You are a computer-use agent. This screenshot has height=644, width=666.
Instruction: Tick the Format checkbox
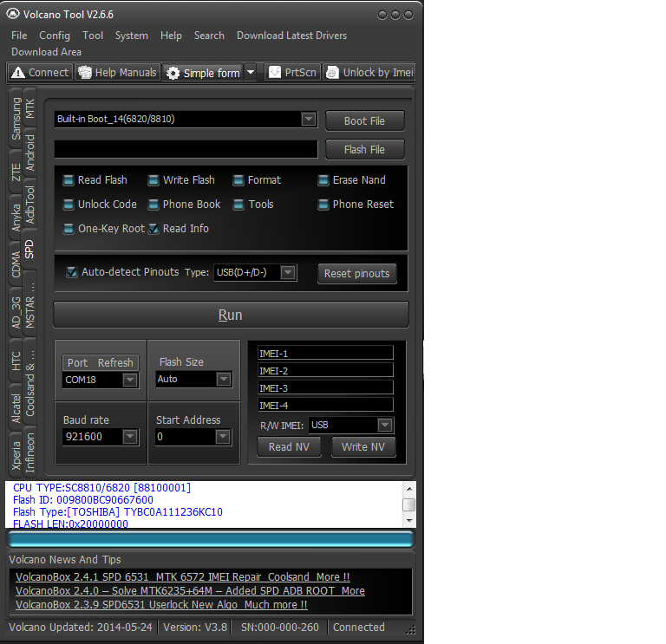pyautogui.click(x=238, y=180)
